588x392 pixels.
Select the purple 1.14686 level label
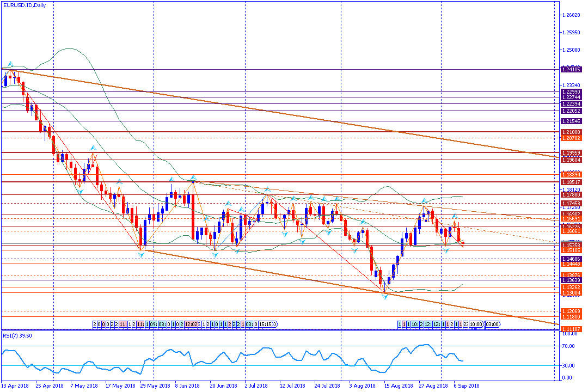[571, 259]
